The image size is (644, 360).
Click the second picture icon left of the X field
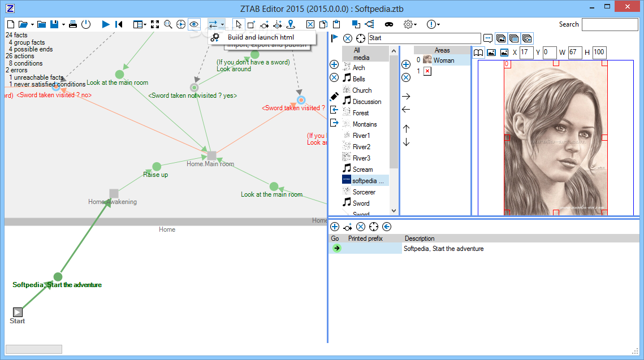click(504, 53)
